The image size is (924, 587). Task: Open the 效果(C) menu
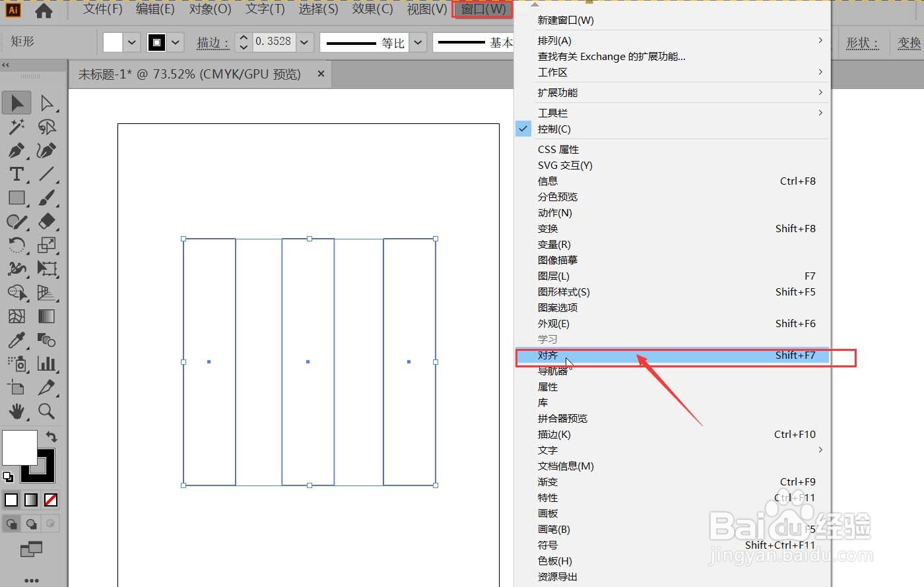pyautogui.click(x=372, y=9)
